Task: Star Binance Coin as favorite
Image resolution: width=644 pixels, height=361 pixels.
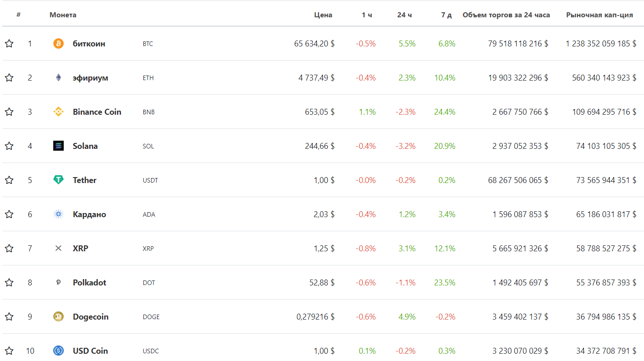Action: (9, 112)
